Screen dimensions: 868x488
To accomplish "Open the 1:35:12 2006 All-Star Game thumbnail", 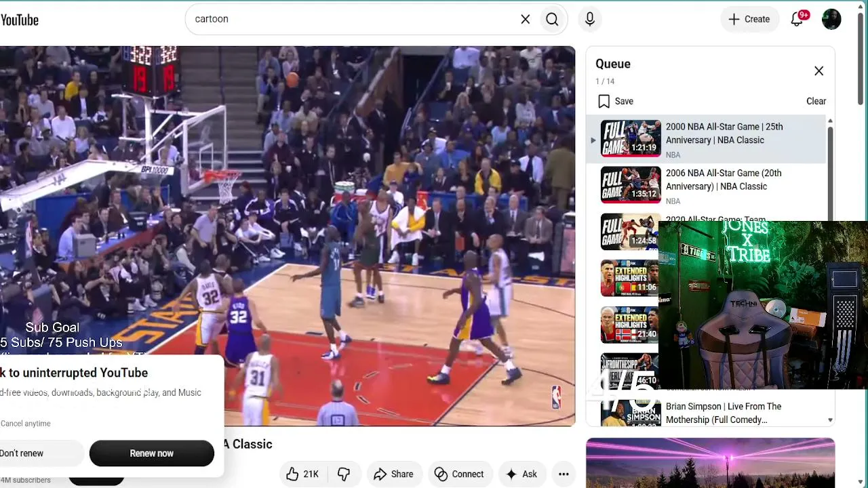I will pos(631,185).
